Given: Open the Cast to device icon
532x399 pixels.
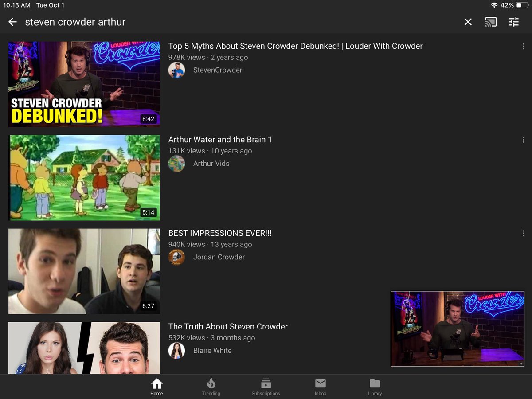Looking at the screenshot, I should (x=491, y=22).
